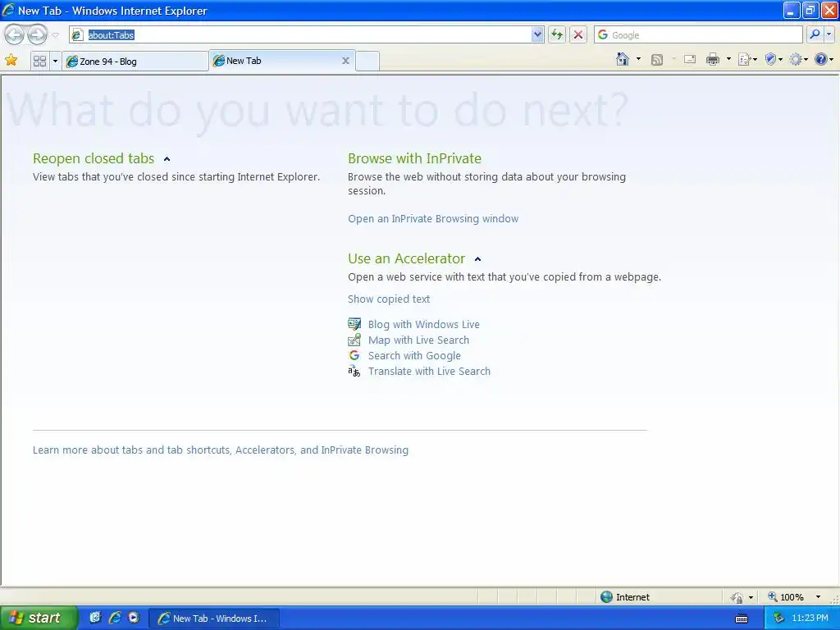Open Favorites with the star icon

tap(11, 60)
